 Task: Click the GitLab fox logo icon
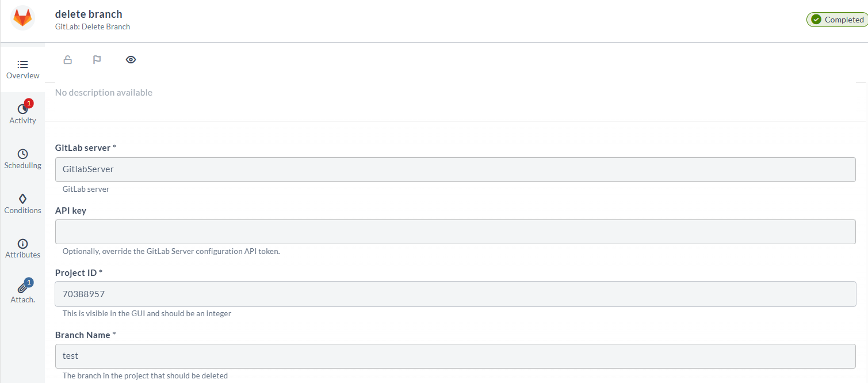tap(23, 18)
